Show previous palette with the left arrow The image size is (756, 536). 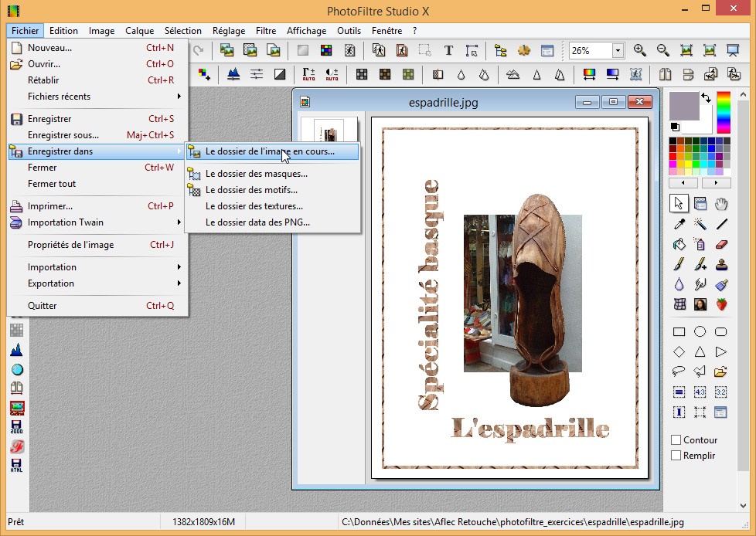click(x=683, y=183)
